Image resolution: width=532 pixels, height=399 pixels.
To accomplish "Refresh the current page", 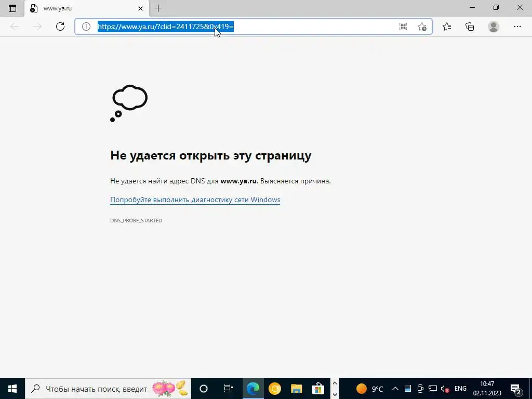I will pos(60,26).
